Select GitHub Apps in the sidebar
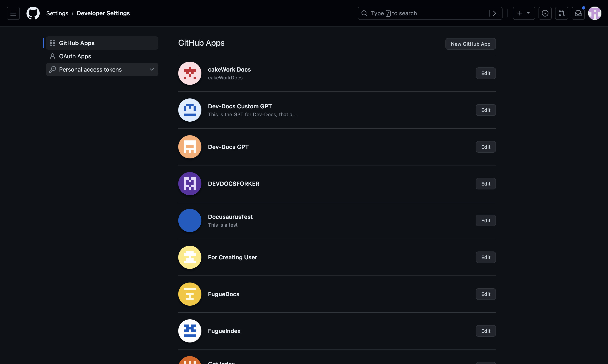Image resolution: width=608 pixels, height=364 pixels. (x=77, y=43)
